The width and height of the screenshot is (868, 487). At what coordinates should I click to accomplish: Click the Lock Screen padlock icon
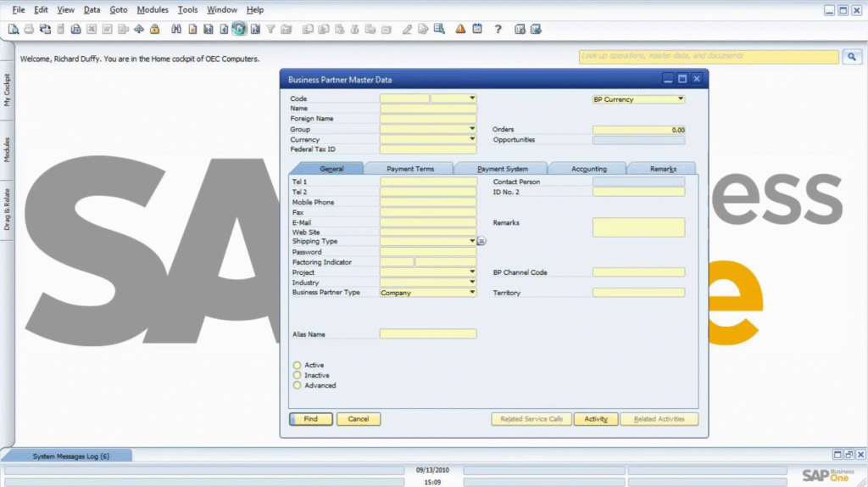coord(154,29)
